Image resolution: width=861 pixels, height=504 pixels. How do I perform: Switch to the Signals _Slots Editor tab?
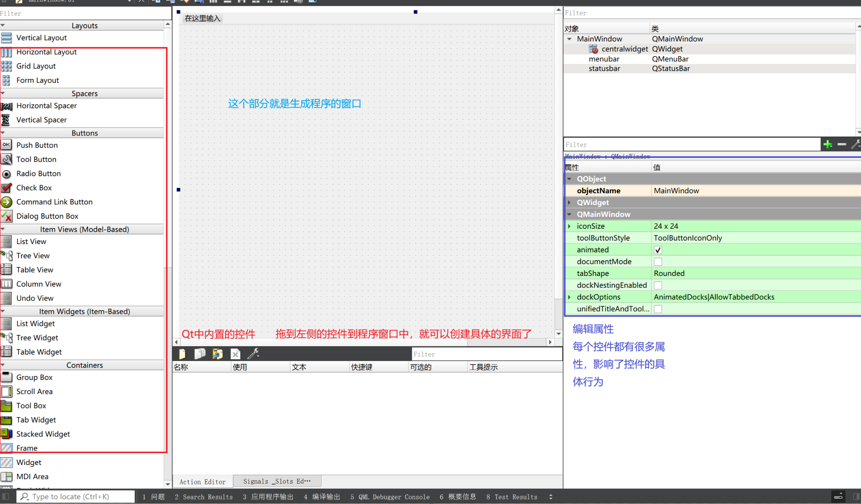pyautogui.click(x=277, y=481)
